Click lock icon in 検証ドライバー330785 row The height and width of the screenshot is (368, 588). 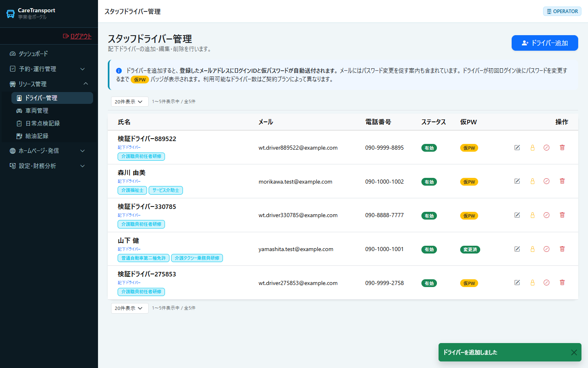click(532, 215)
